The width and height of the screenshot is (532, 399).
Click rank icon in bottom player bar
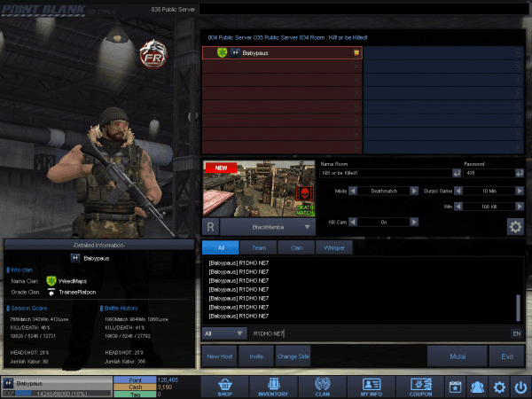coord(8,383)
